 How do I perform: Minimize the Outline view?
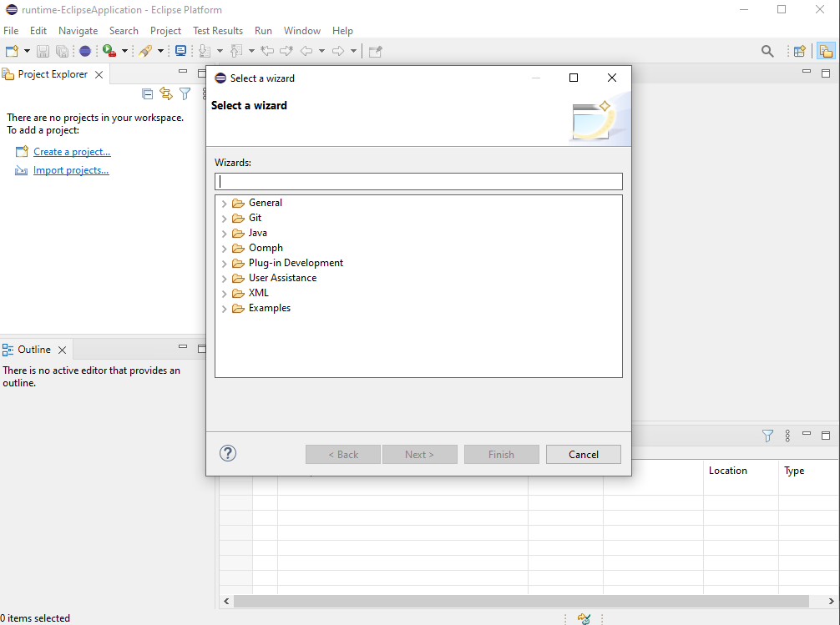pos(183,346)
